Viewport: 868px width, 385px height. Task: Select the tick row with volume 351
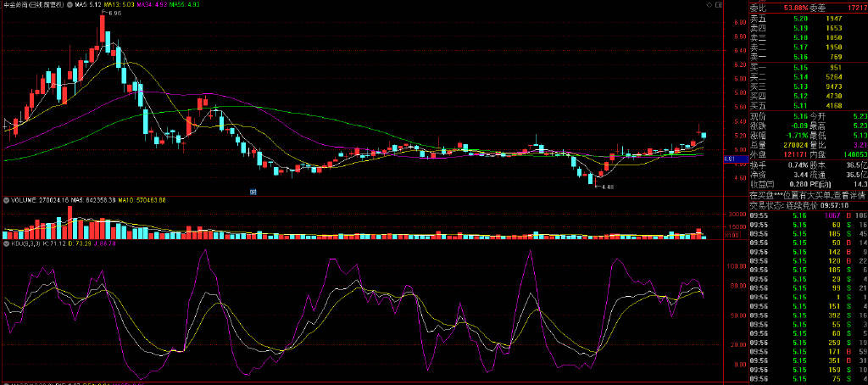pyautogui.click(x=808, y=360)
